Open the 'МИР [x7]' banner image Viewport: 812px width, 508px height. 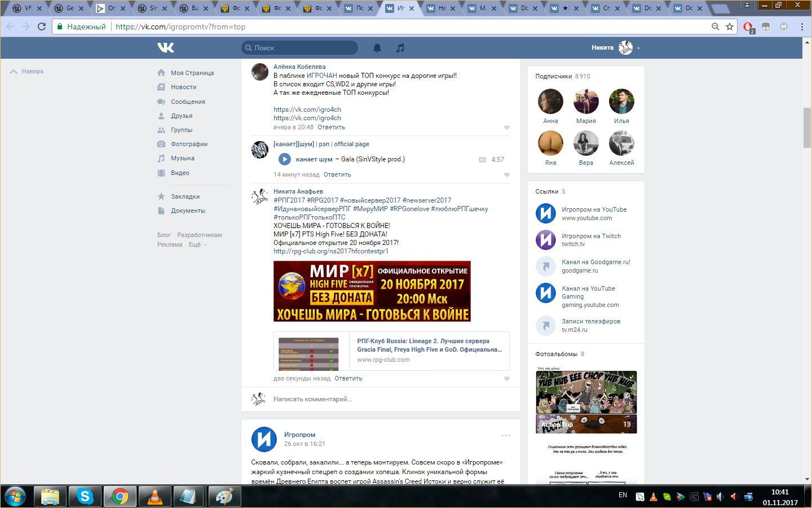coord(372,291)
